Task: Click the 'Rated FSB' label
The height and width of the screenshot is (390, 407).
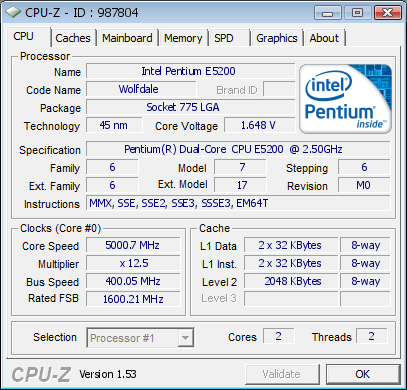Action: click(x=53, y=298)
